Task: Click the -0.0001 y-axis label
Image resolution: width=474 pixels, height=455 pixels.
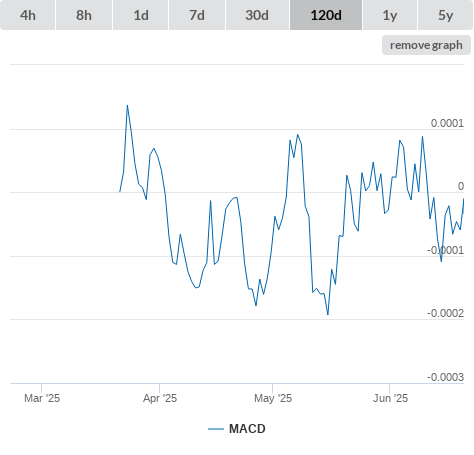Action: point(445,250)
